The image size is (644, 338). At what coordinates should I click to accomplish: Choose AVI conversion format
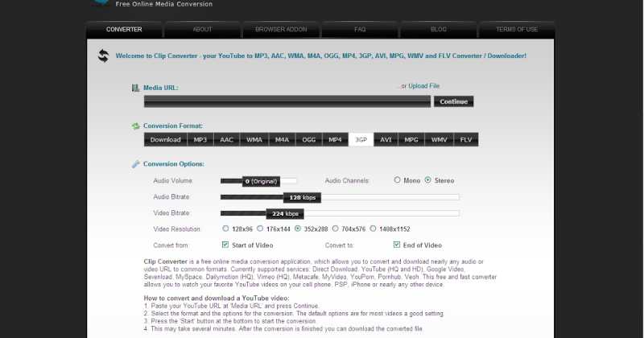coord(386,140)
